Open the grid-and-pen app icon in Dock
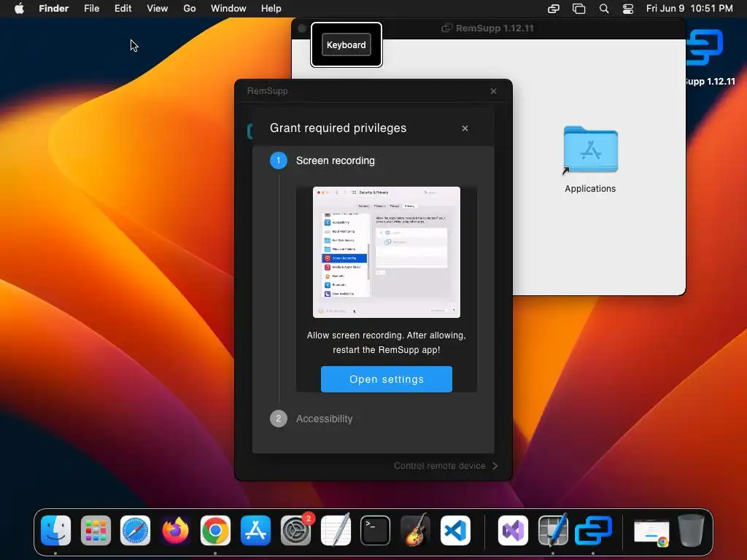 pyautogui.click(x=553, y=530)
